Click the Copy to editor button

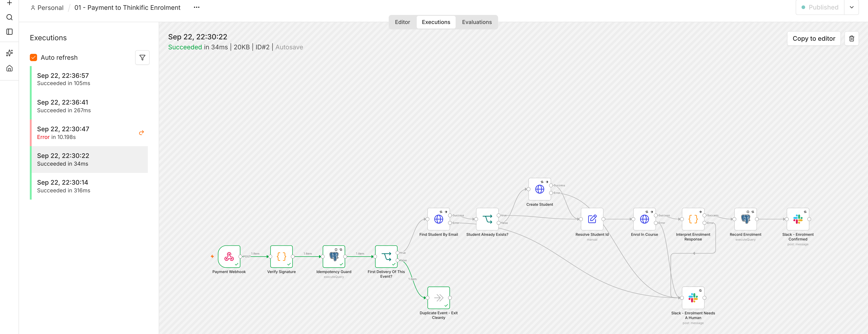click(x=814, y=38)
